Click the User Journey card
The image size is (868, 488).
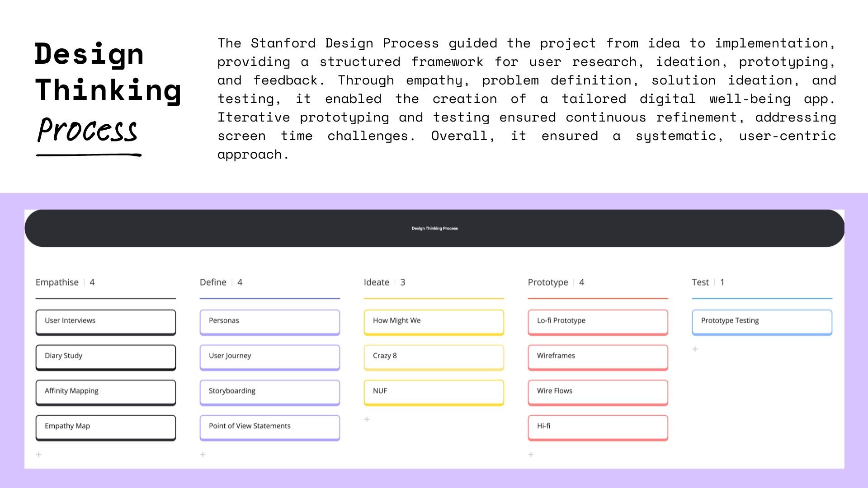click(x=270, y=357)
